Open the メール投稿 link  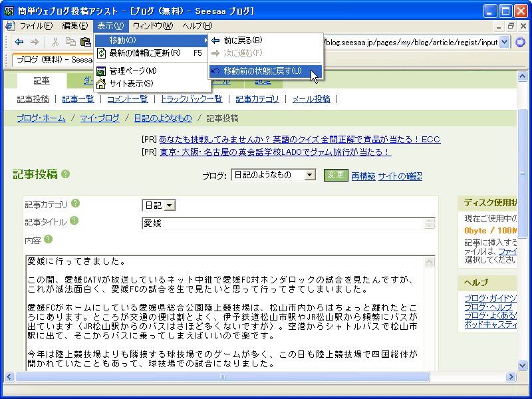(311, 99)
